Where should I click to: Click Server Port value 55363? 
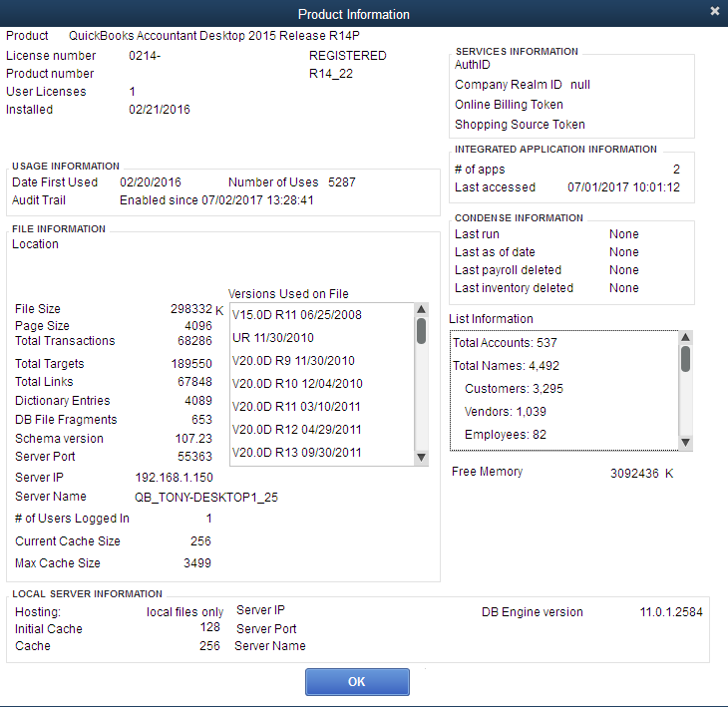pyautogui.click(x=194, y=457)
